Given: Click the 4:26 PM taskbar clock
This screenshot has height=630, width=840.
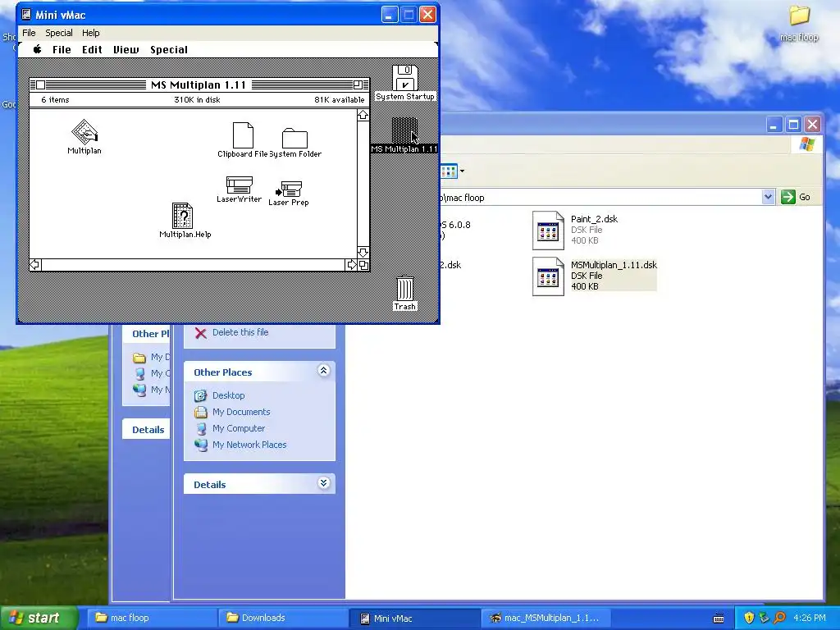Looking at the screenshot, I should pyautogui.click(x=810, y=618).
